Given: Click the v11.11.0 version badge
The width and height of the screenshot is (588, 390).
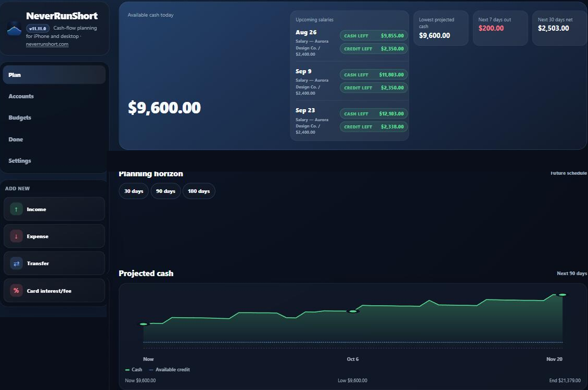Looking at the screenshot, I should (x=38, y=29).
